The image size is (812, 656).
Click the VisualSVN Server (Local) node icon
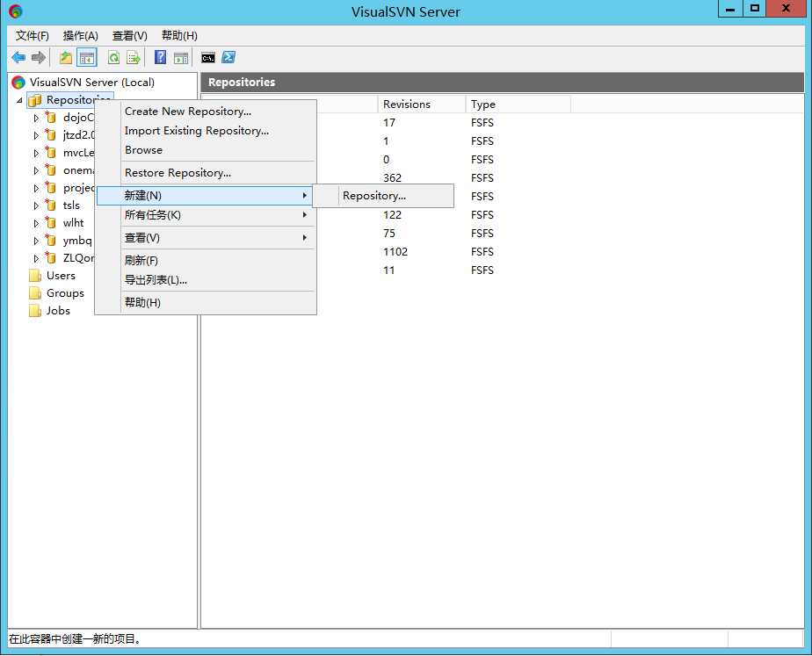(x=18, y=83)
